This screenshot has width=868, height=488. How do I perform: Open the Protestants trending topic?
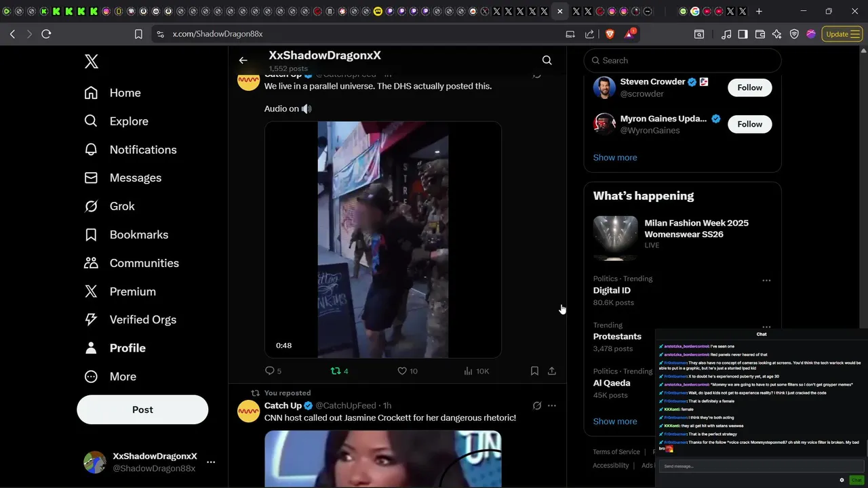tap(617, 336)
